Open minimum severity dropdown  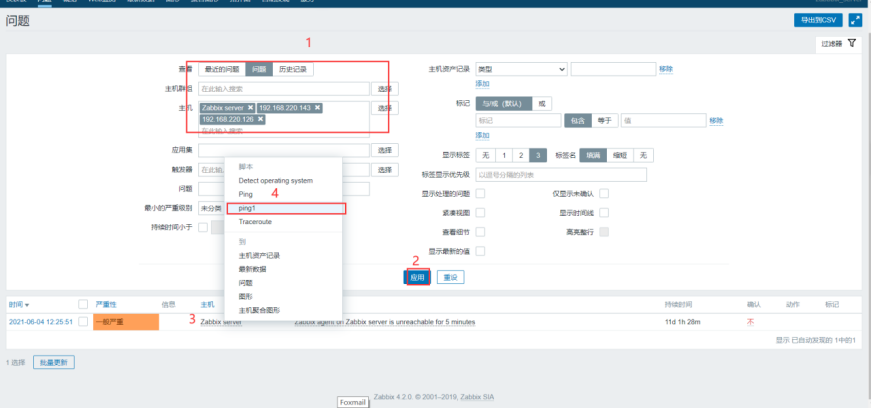(x=211, y=208)
